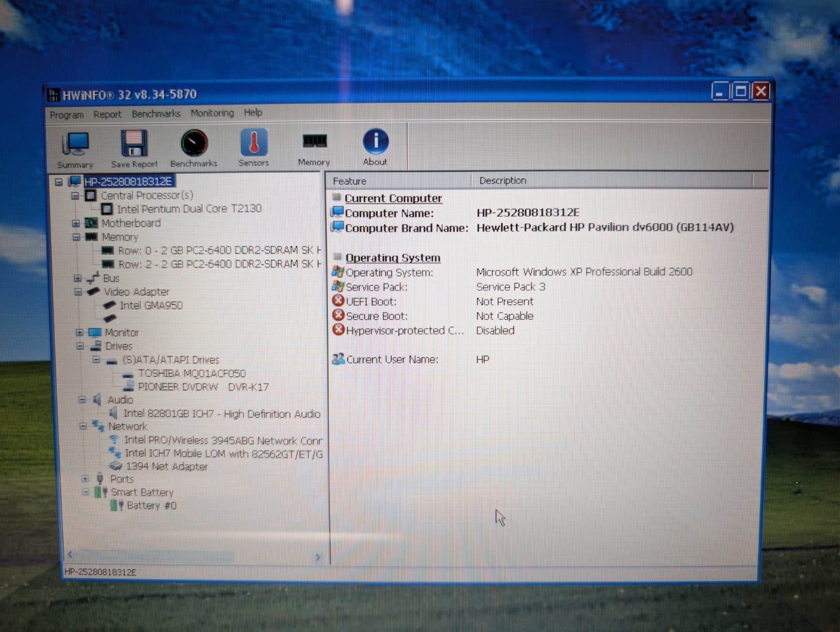This screenshot has width=840, height=632.
Task: Open the Report menu
Action: pos(107,114)
